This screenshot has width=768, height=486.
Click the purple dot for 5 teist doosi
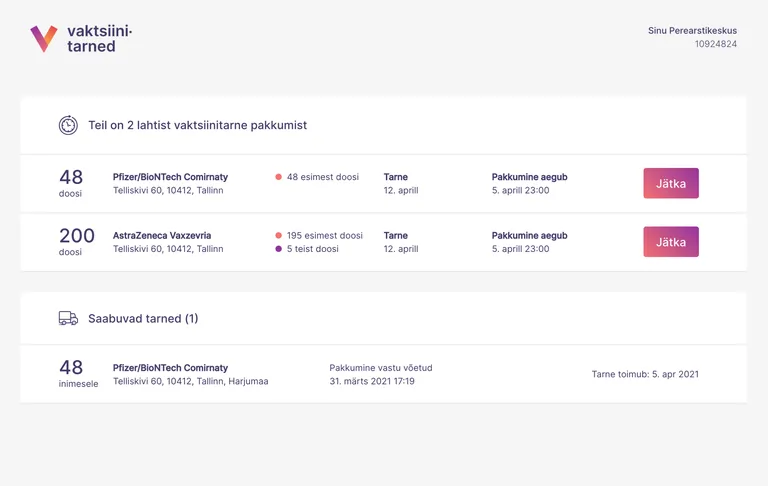pos(278,249)
